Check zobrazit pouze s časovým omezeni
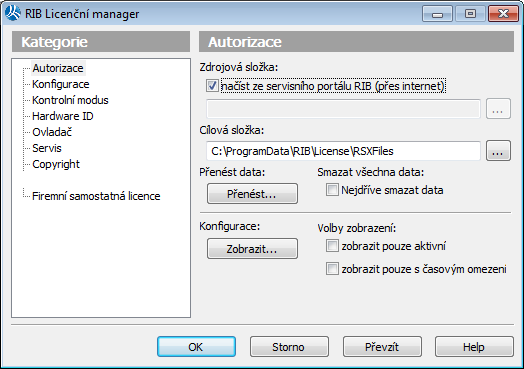Screen dimensions: 524x369 (x=332, y=269)
